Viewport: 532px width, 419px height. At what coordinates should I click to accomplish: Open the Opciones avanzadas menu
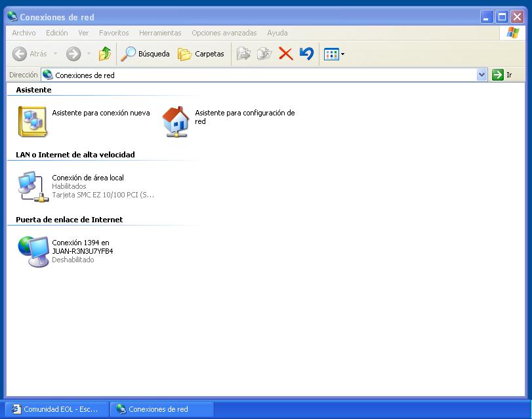pos(224,33)
